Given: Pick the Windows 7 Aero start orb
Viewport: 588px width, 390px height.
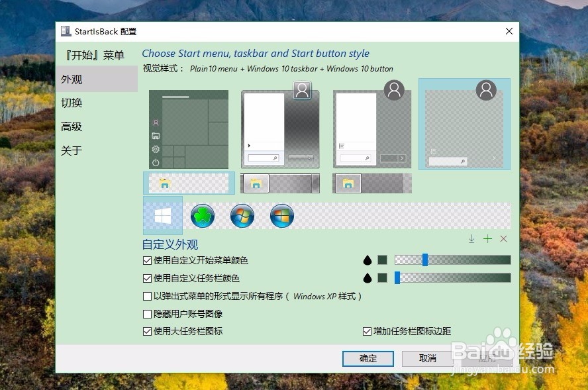Looking at the screenshot, I should point(242,215).
